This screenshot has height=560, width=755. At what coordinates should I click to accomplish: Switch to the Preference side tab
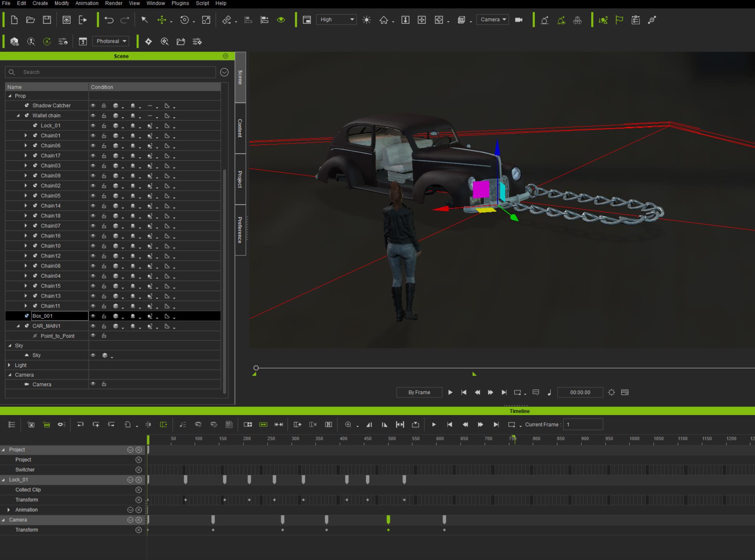coord(240,230)
